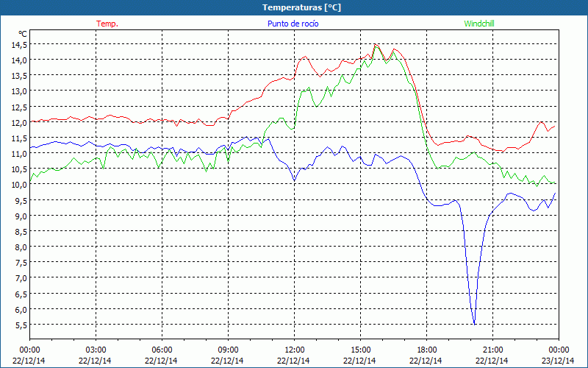Click the 10,5 y-axis value
This screenshot has width=588, height=368.
(x=19, y=169)
